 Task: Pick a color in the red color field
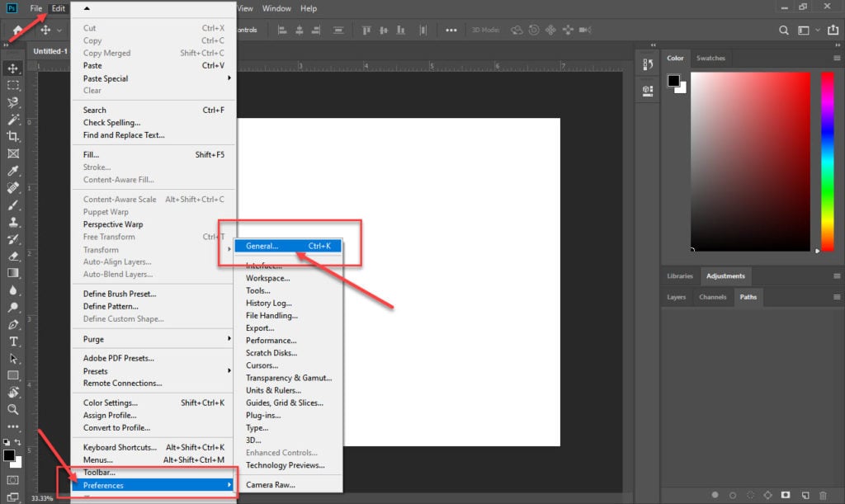750,162
